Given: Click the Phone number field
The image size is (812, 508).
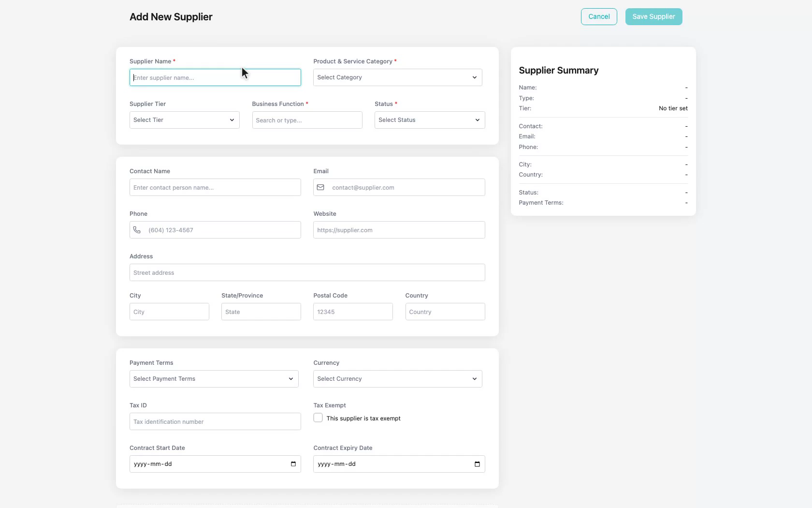Looking at the screenshot, I should tap(215, 230).
